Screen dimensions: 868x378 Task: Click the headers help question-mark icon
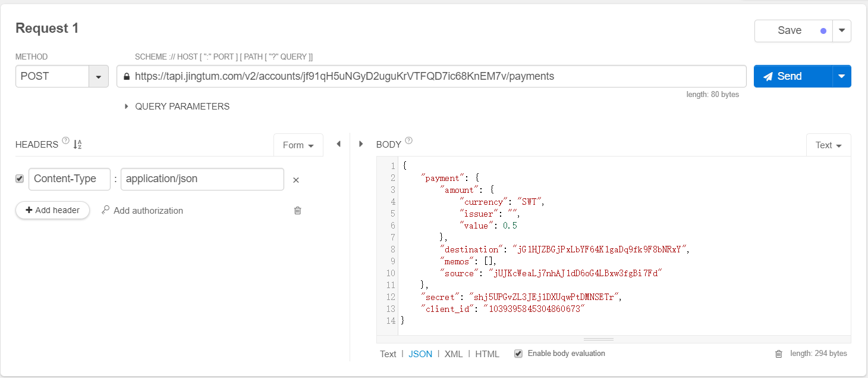pyautogui.click(x=65, y=141)
